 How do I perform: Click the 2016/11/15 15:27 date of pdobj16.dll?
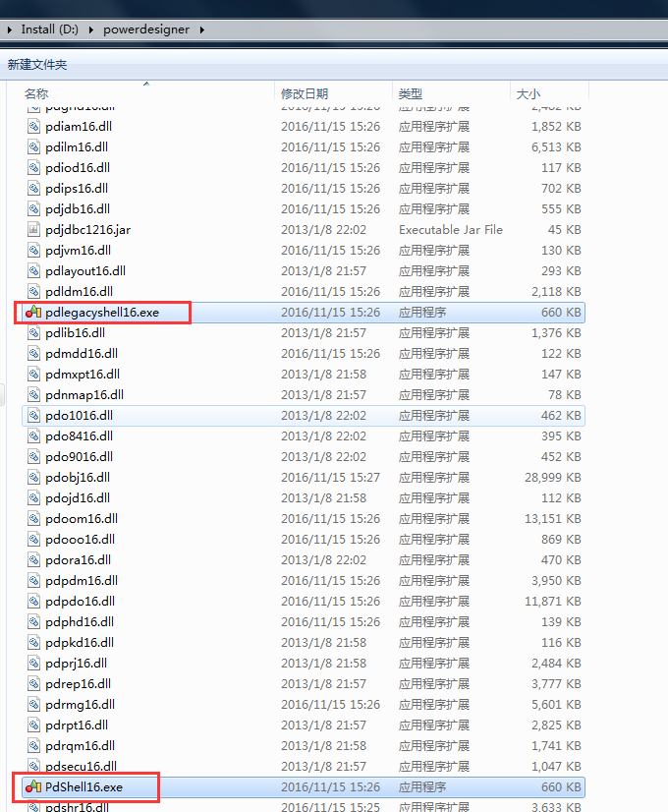331,478
